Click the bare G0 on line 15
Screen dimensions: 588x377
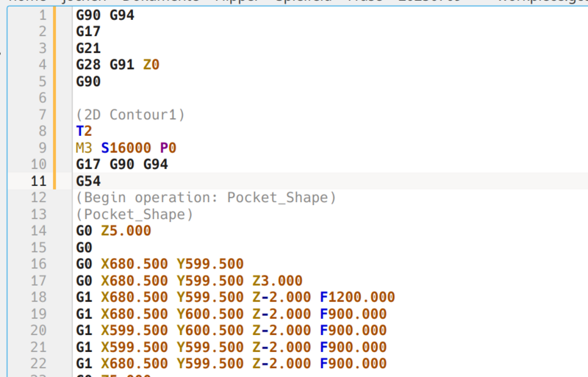point(84,248)
